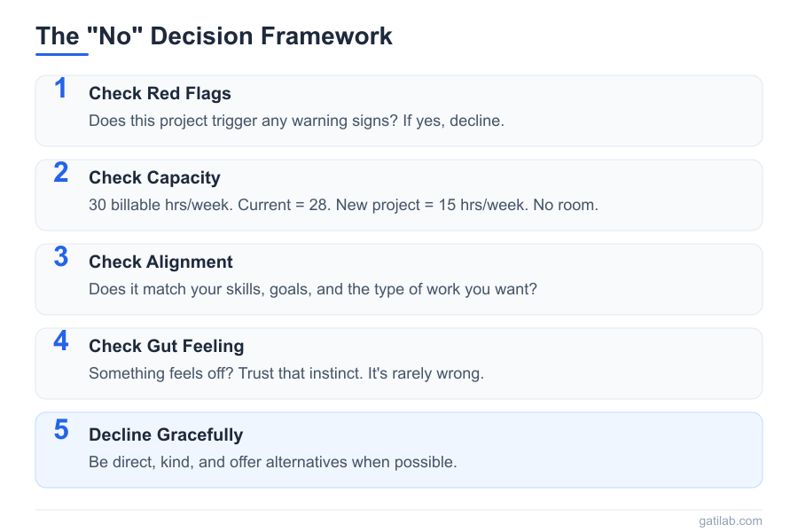Click the "Trust that instinct" description text
The height and width of the screenshot is (532, 798).
click(x=286, y=373)
